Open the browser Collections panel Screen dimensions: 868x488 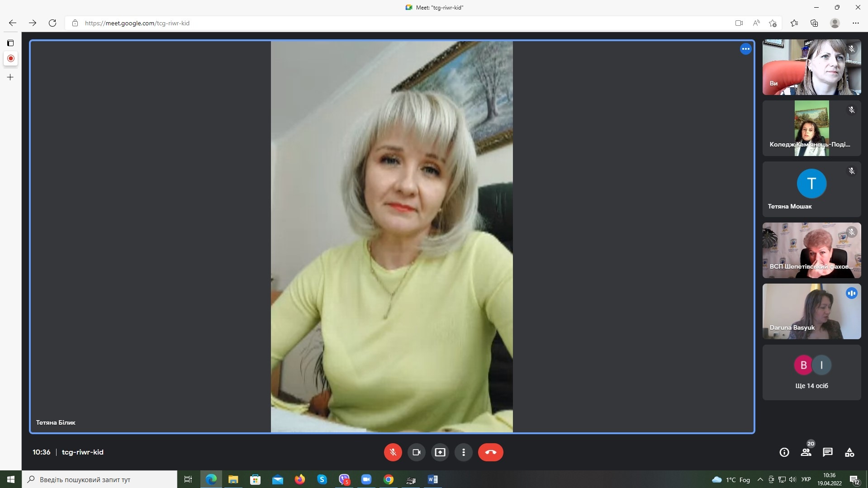[x=814, y=23]
